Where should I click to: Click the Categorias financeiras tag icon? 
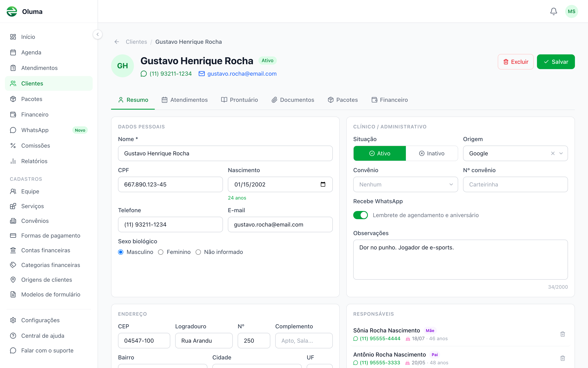(x=13, y=265)
